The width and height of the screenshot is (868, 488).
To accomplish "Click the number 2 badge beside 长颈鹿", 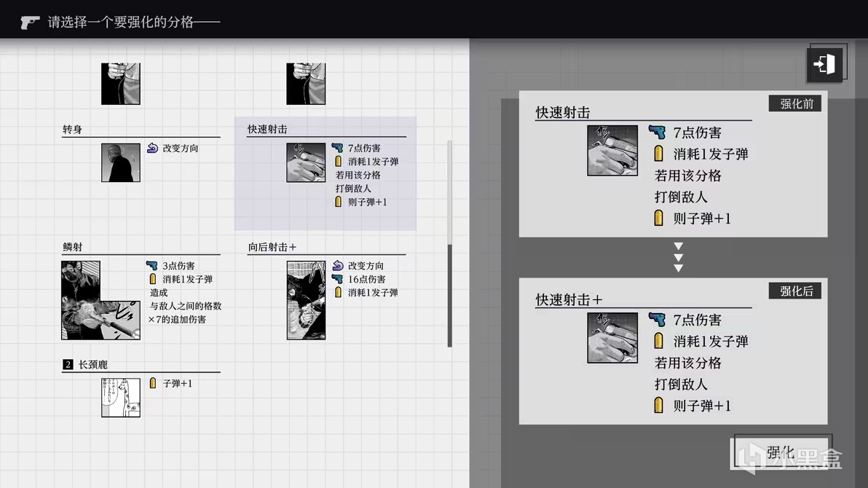I will coord(68,364).
